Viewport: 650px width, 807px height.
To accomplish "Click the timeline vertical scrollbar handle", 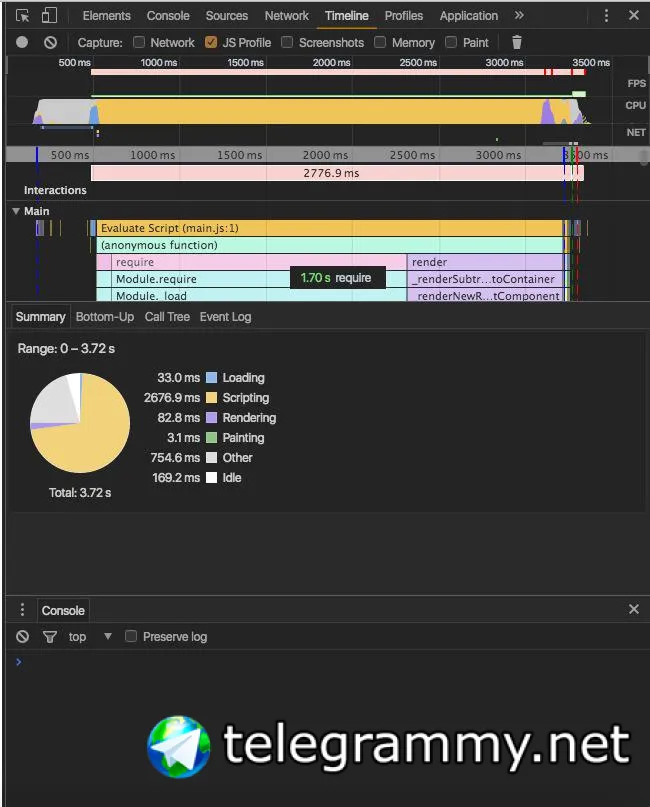I will (x=644, y=157).
